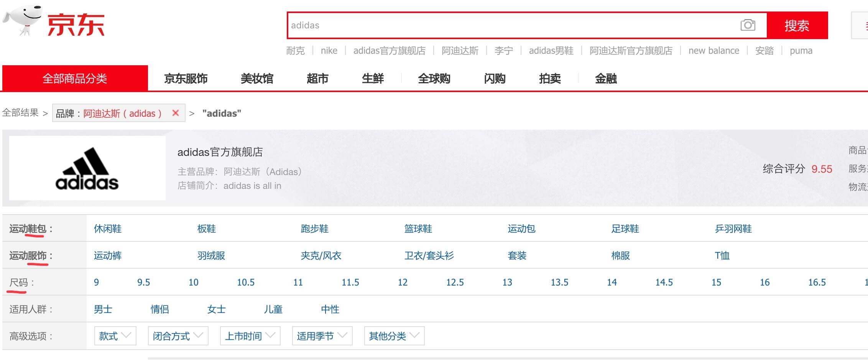Open the 上市时间 dropdown
Screen dimensions: 868x360
point(250,336)
